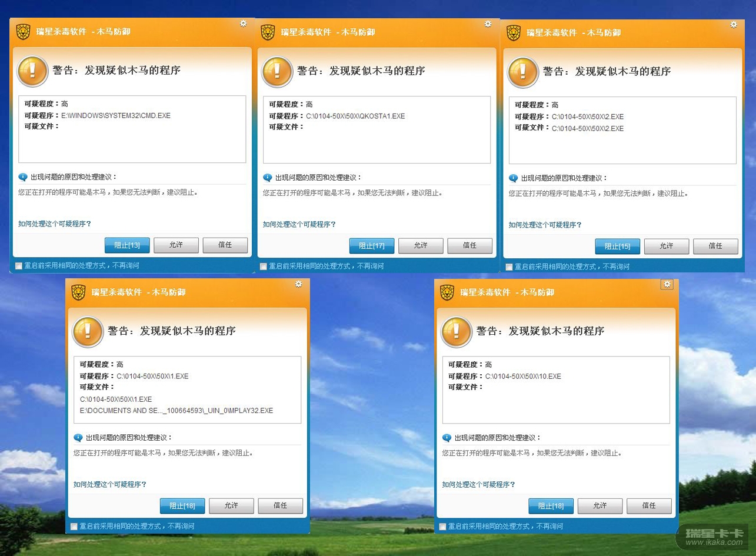Block QKOSTA1.EXE with the 阻止[17] button
This screenshot has height=556, width=756.
372,245
